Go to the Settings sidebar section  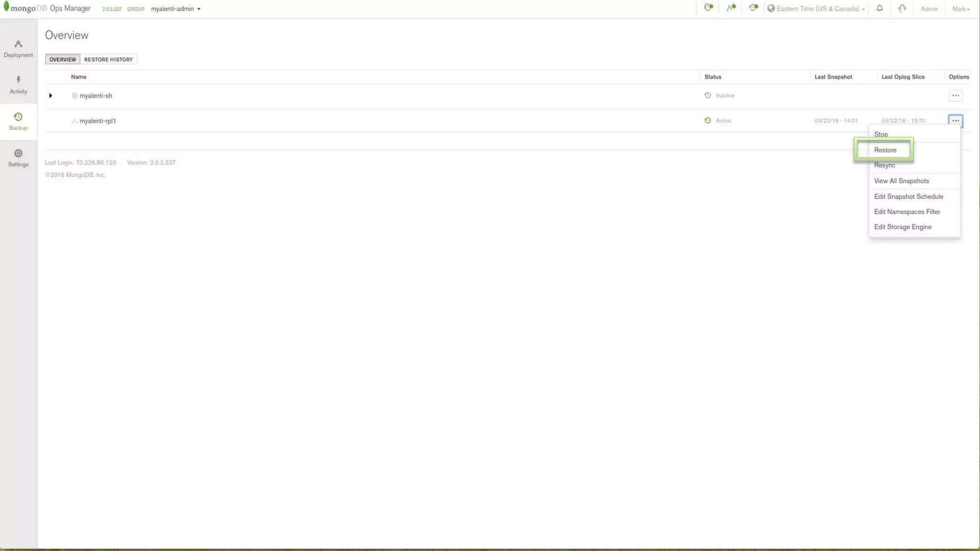tap(18, 158)
